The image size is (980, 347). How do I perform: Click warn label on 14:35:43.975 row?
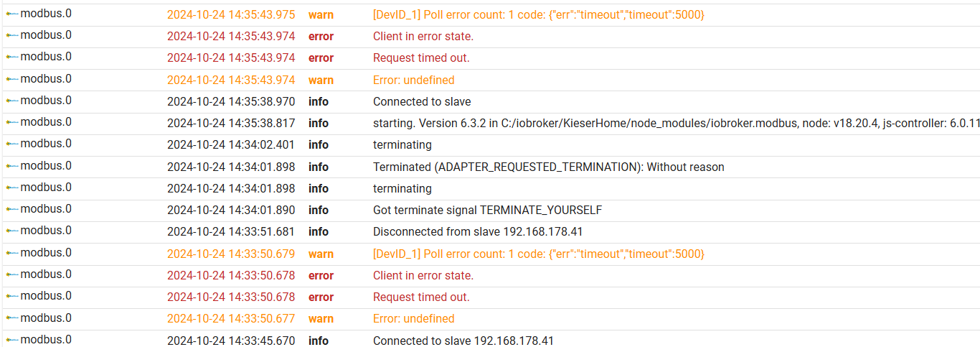321,14
